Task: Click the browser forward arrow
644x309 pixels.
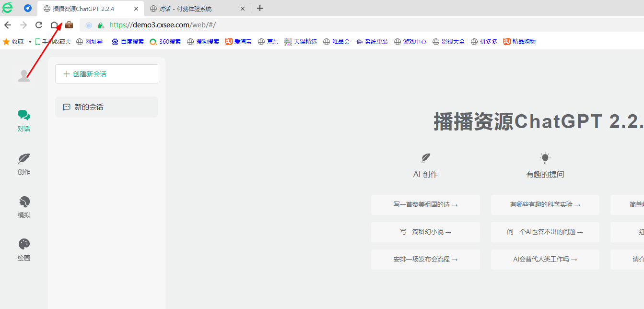Action: (23, 25)
